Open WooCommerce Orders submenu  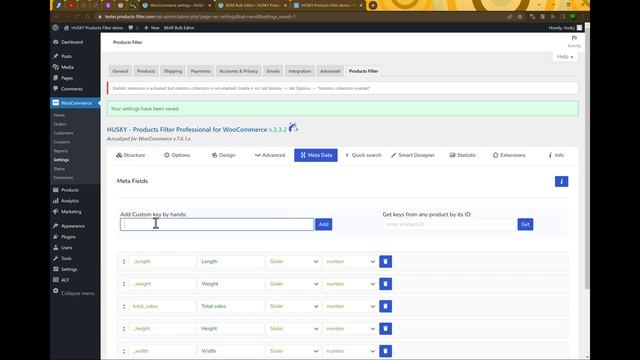[60, 124]
